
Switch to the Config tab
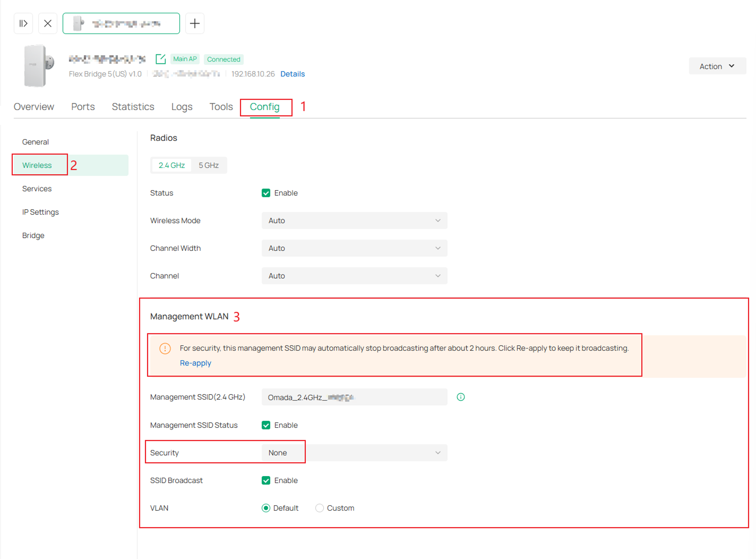pos(265,107)
